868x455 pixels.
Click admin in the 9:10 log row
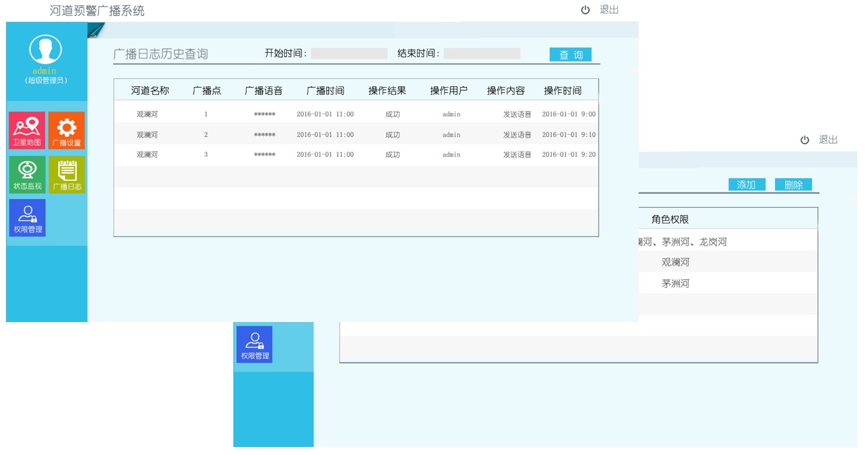coord(451,135)
